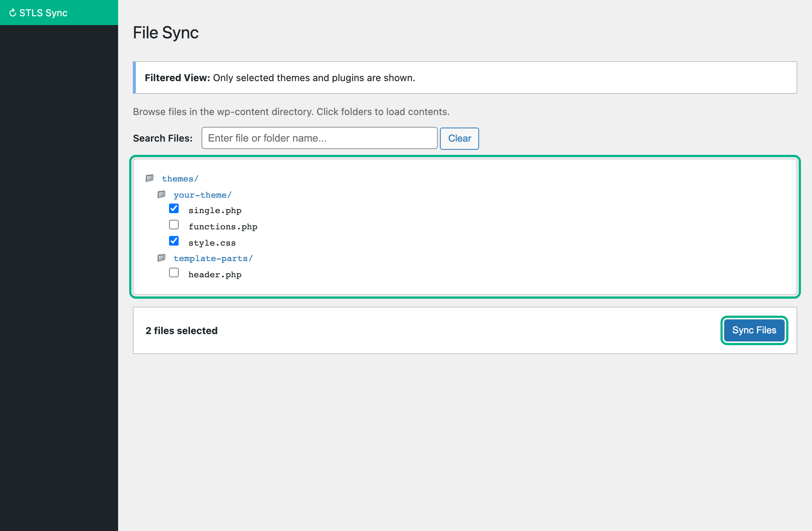Click the STLS Sync refresh icon
The image size is (812, 531).
point(13,13)
